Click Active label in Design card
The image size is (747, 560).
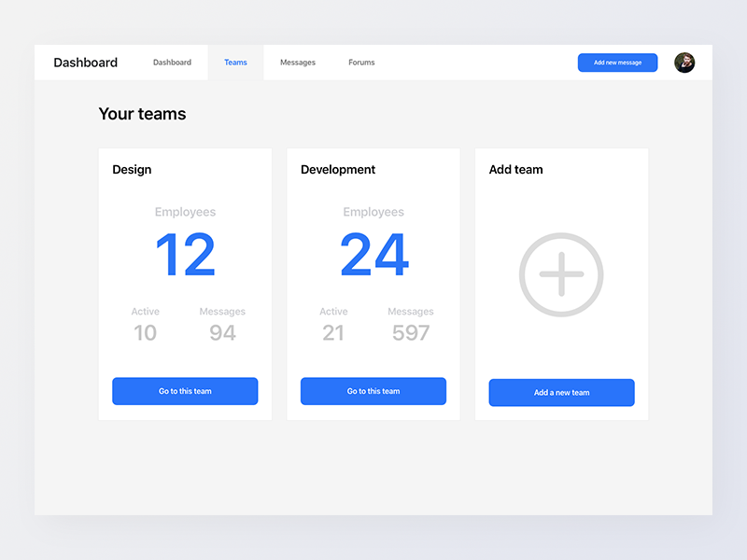[146, 312]
